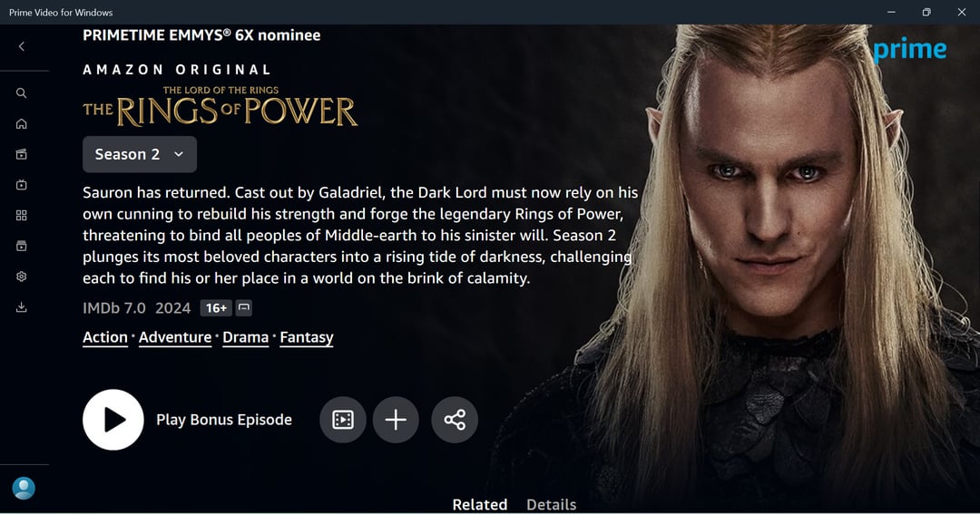980x514 pixels.
Task: Open the categories grid icon
Action: point(21,216)
